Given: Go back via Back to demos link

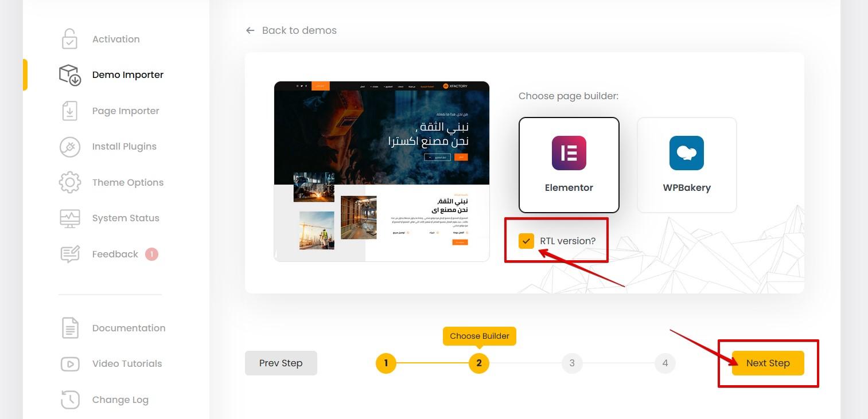Looking at the screenshot, I should point(291,30).
